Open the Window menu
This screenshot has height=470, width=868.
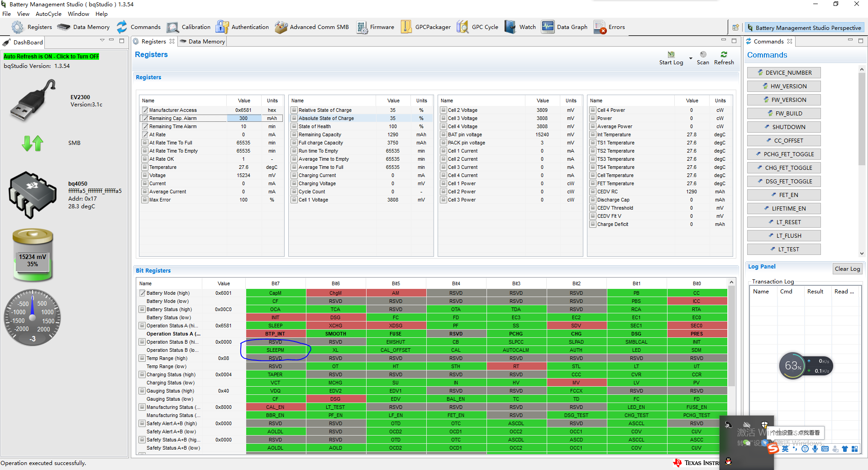78,14
